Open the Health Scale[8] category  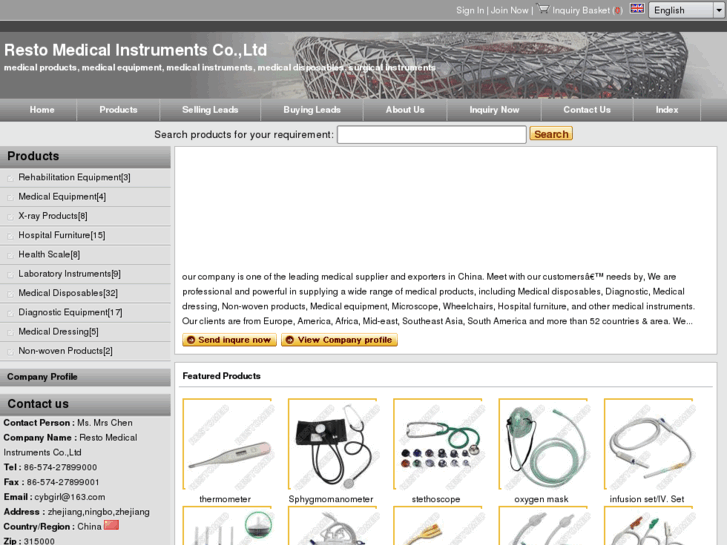[x=49, y=254]
